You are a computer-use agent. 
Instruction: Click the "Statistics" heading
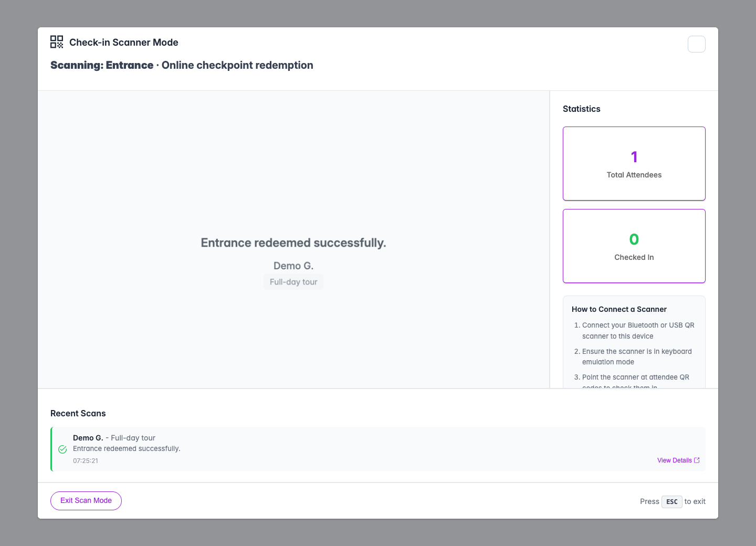click(x=582, y=109)
